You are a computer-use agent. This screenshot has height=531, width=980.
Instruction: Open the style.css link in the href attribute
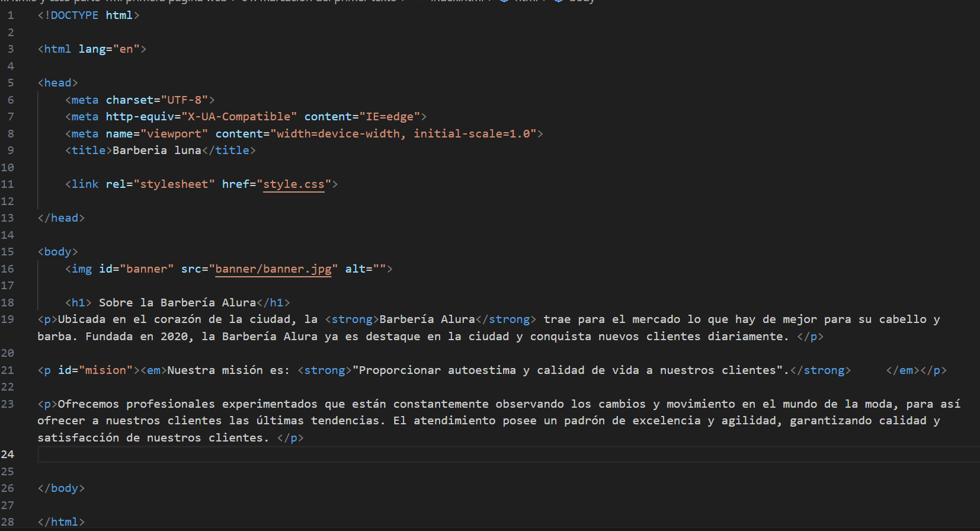294,184
